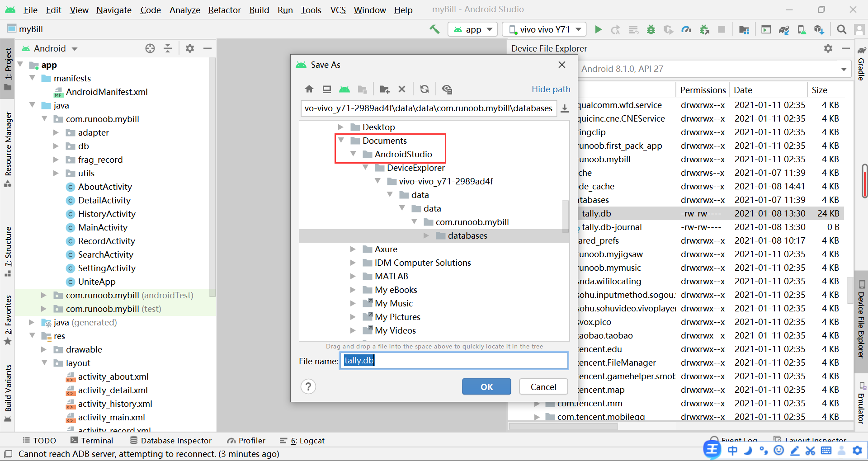This screenshot has height=461, width=868.
Task: Open the Profiler tool window tab
Action: [x=246, y=441]
